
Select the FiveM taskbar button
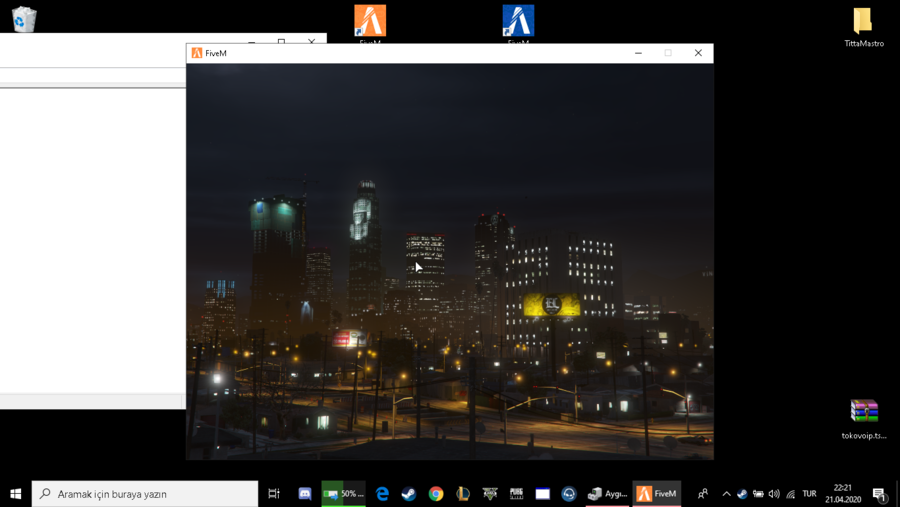[657, 494]
